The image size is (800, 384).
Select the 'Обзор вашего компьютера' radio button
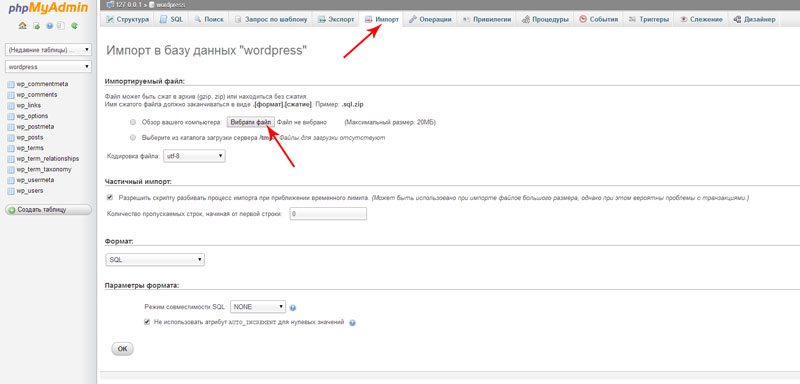point(133,122)
